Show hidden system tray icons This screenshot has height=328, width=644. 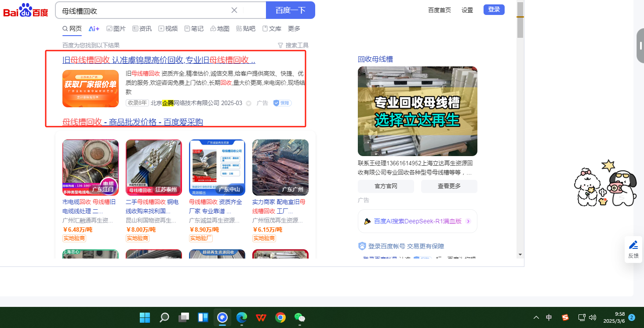(536, 317)
